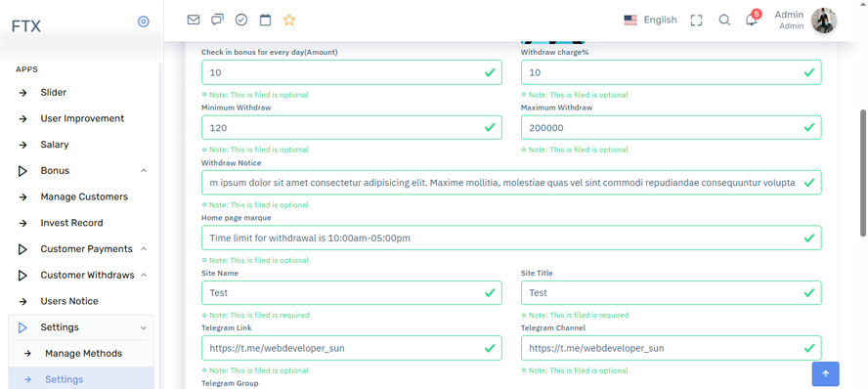
Task: Click the page vertical scrollbar thumb
Action: click(862, 173)
